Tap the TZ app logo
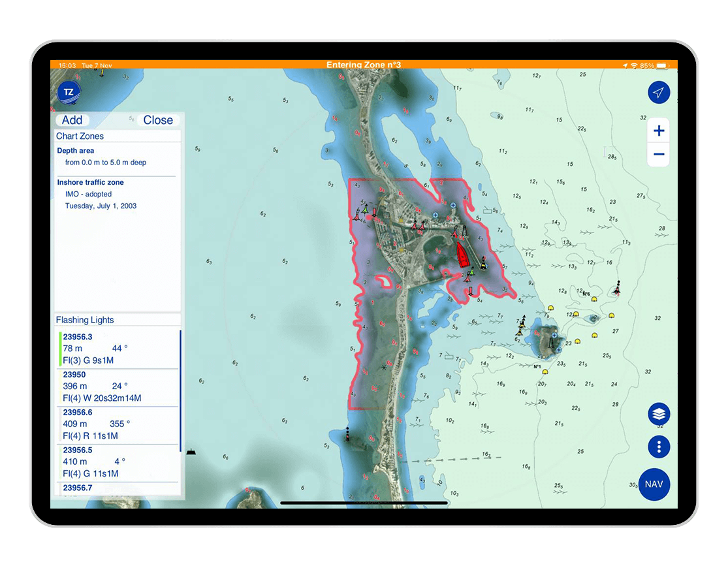This screenshot has width=728, height=568. coord(68,92)
